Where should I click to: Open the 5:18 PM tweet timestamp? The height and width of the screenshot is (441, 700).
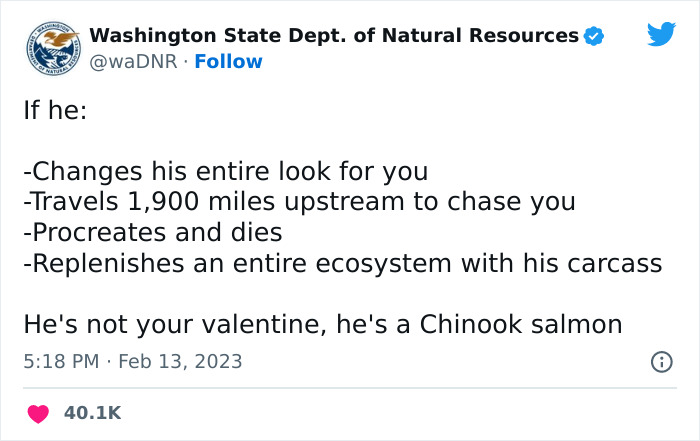pyautogui.click(x=60, y=361)
